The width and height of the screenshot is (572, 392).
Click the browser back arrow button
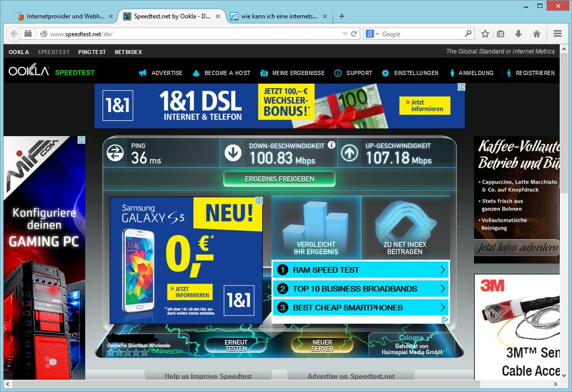pos(14,34)
